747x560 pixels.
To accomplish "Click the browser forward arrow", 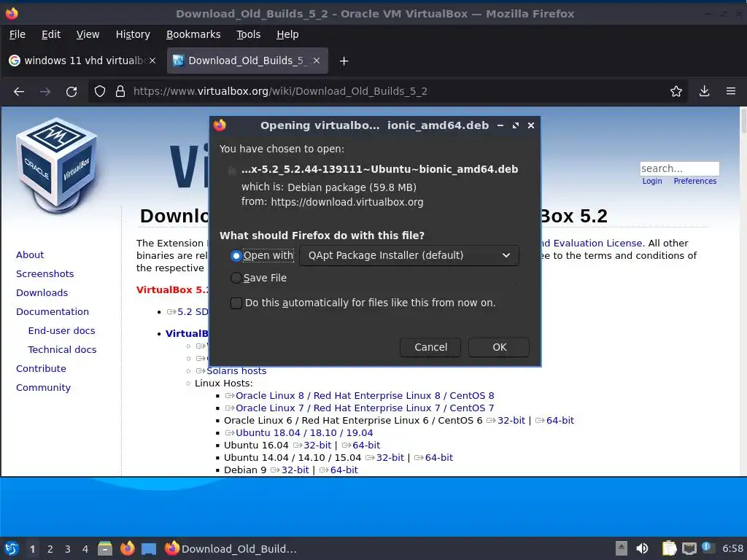I will click(x=45, y=91).
